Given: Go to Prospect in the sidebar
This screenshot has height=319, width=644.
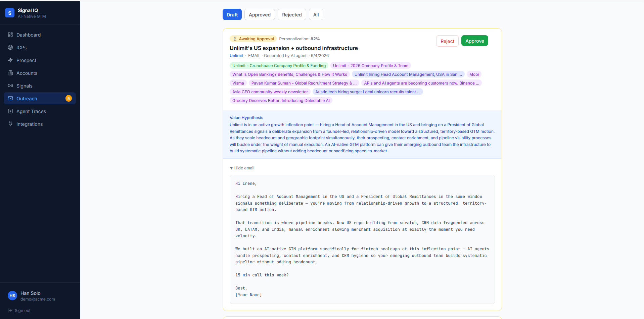Looking at the screenshot, I should (x=40, y=60).
